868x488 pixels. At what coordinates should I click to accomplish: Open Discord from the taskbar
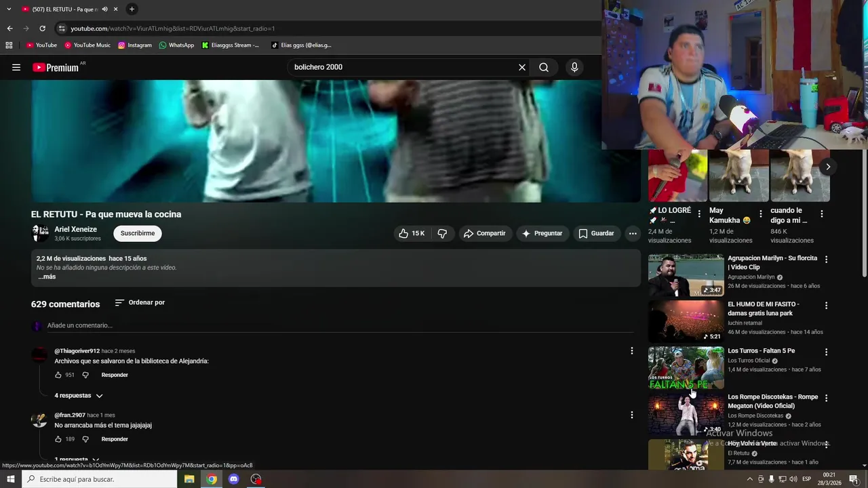(234, 479)
